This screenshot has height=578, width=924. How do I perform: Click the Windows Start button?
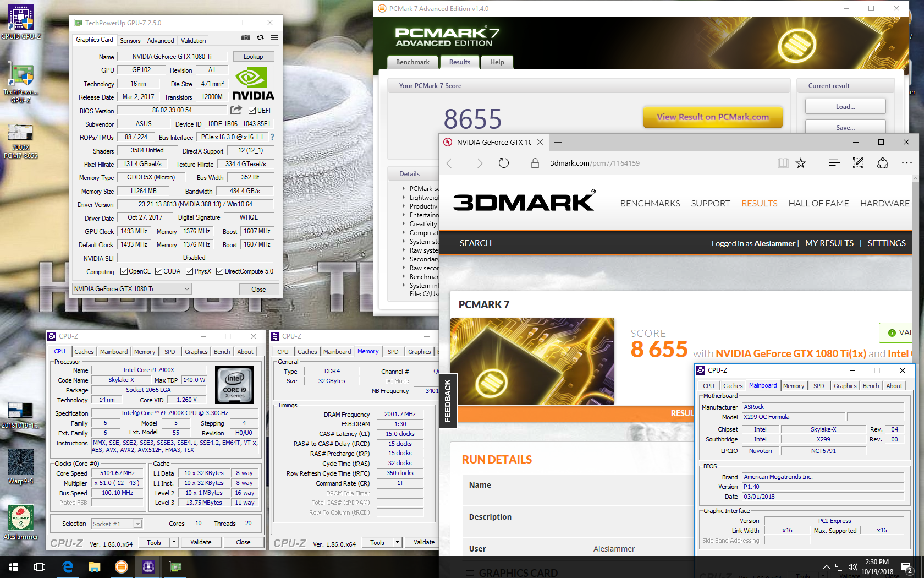point(13,567)
